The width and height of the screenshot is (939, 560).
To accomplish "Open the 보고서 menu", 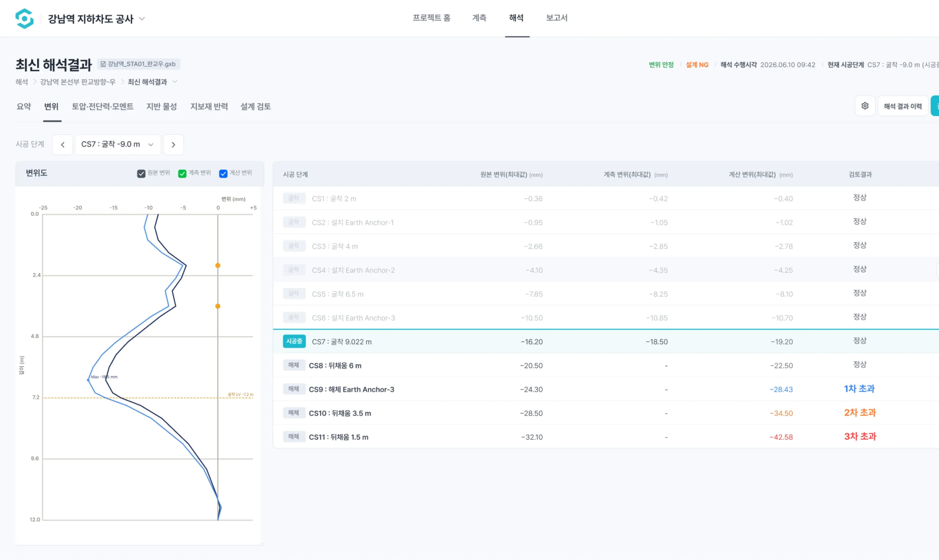I will click(x=556, y=18).
